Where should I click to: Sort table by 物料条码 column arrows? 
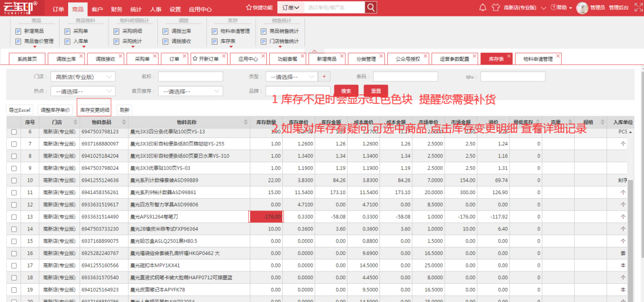(124, 122)
